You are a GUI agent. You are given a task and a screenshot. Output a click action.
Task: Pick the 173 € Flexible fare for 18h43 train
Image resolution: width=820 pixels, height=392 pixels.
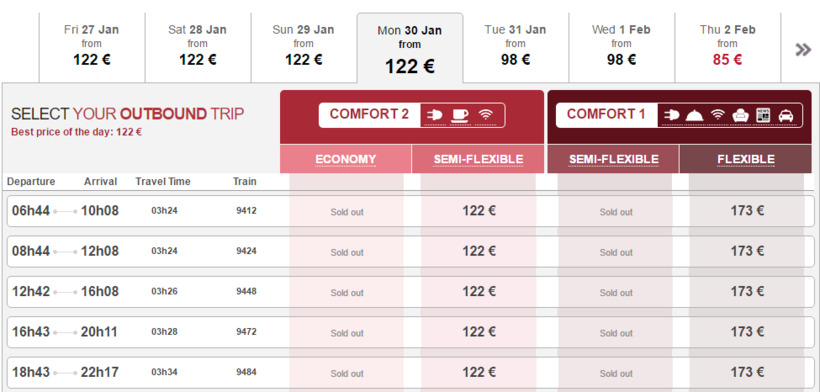pyautogui.click(x=747, y=372)
